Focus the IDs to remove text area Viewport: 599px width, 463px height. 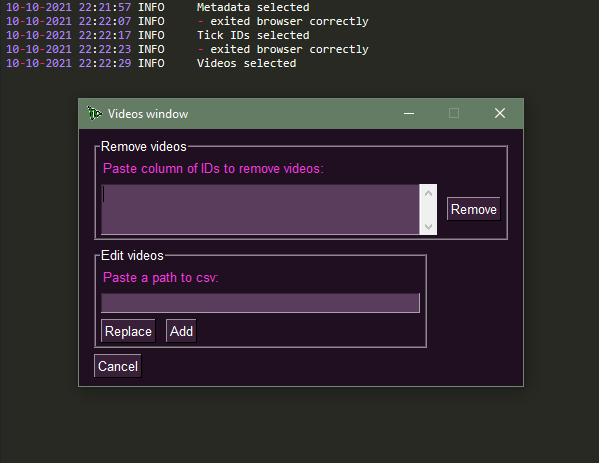(260, 209)
